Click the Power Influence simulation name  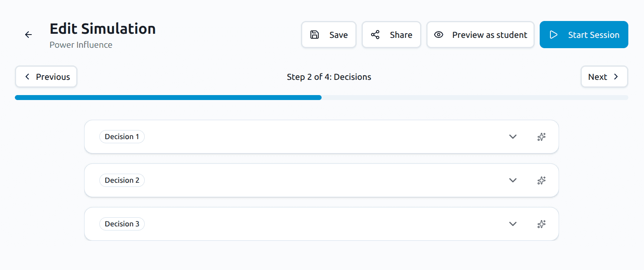pos(81,45)
